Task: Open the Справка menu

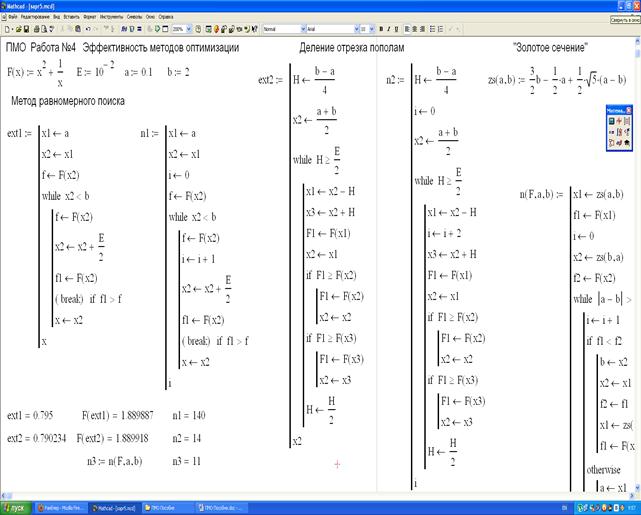Action: (x=166, y=17)
